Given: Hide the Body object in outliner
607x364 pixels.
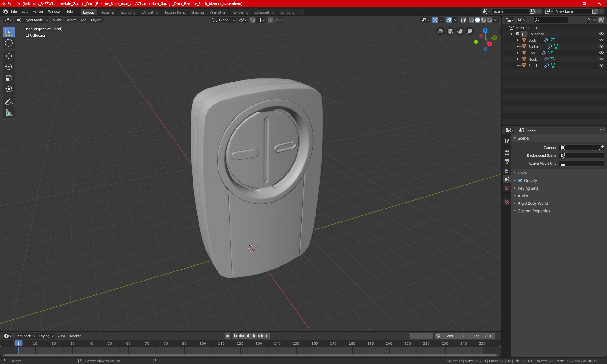Looking at the screenshot, I should click(x=601, y=40).
